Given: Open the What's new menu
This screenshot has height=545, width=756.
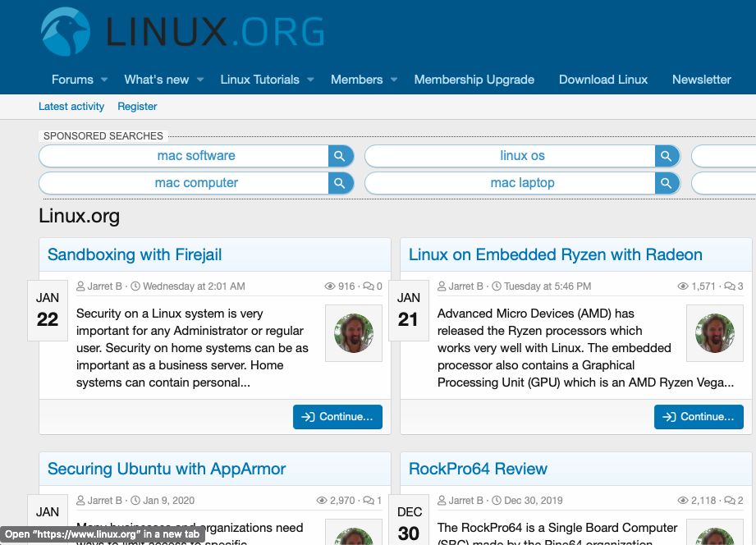Looking at the screenshot, I should [157, 80].
